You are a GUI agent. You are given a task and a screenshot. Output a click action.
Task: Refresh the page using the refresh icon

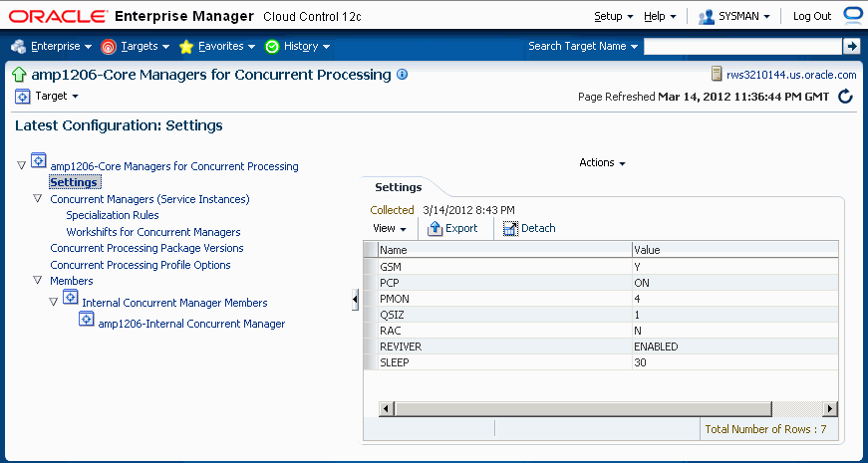845,97
